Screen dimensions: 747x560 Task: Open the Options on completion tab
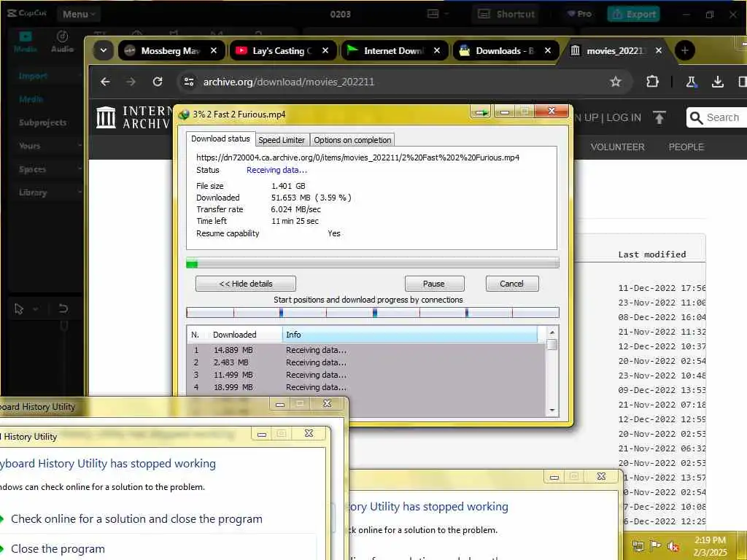point(352,140)
